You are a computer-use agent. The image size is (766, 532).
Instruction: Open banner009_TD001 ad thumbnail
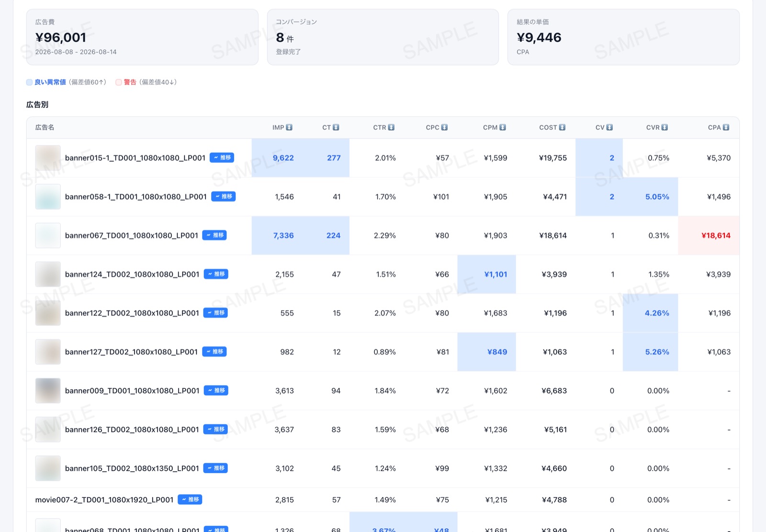click(48, 390)
